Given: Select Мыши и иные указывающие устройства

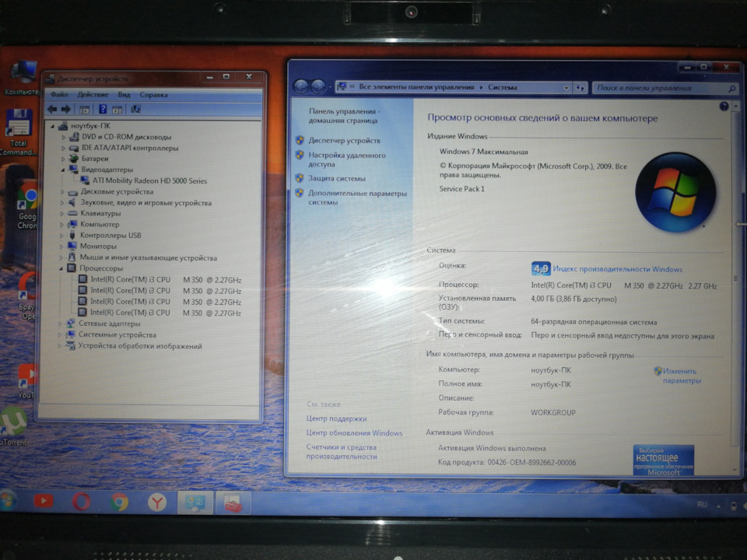Looking at the screenshot, I should tap(148, 258).
